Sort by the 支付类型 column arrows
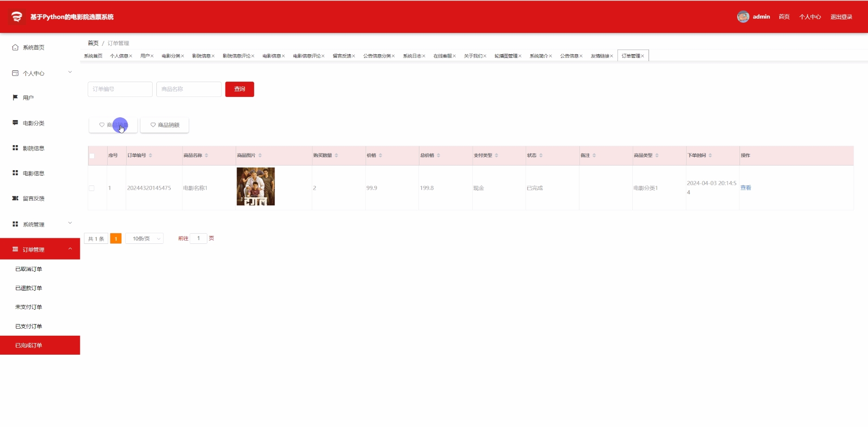868x427 pixels. 496,155
